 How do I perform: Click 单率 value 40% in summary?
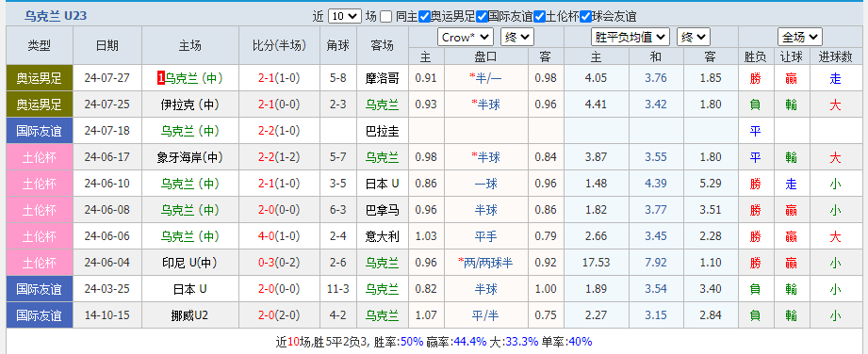581,341
